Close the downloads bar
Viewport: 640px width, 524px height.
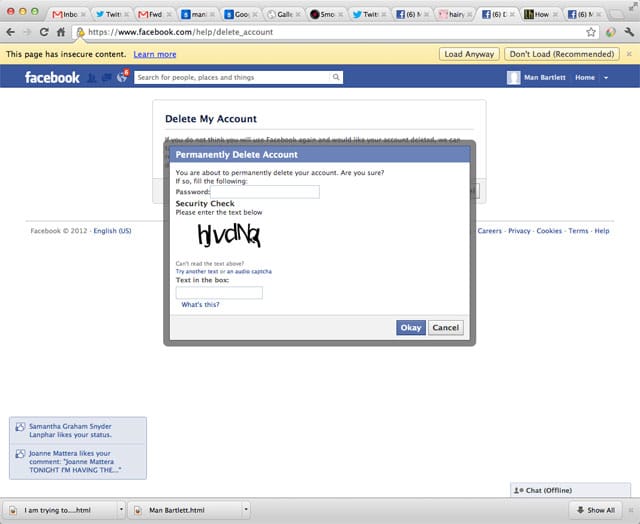coord(631,510)
